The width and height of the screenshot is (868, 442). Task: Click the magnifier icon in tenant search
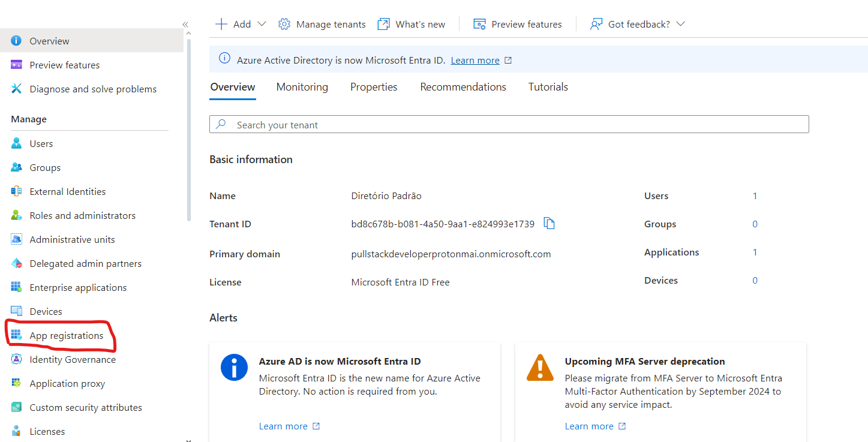click(x=221, y=124)
